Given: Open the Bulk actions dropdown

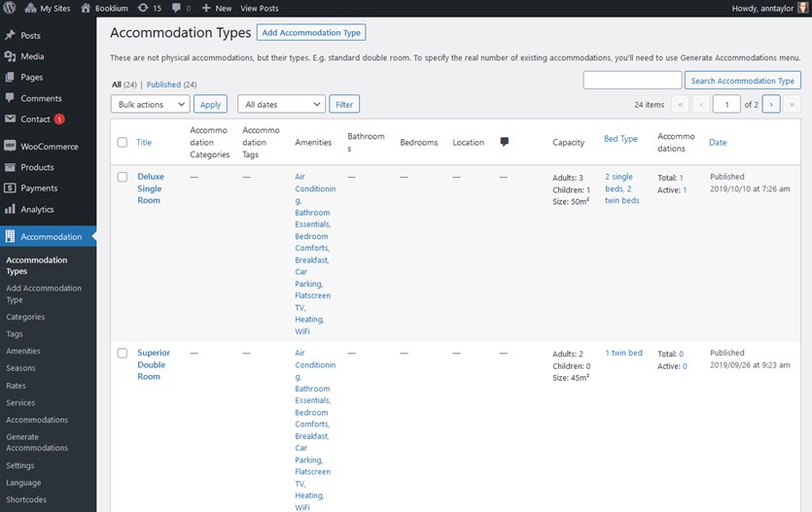Looking at the screenshot, I should [150, 105].
